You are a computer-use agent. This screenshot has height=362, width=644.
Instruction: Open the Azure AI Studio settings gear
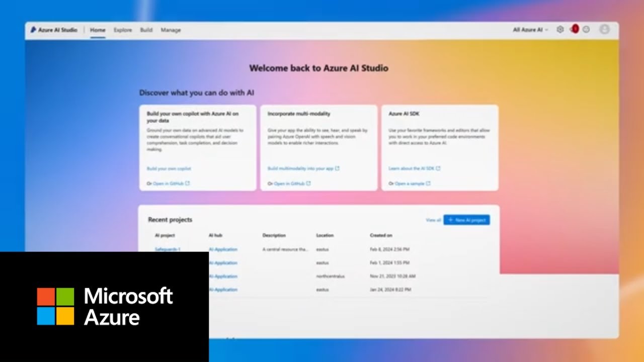click(559, 30)
